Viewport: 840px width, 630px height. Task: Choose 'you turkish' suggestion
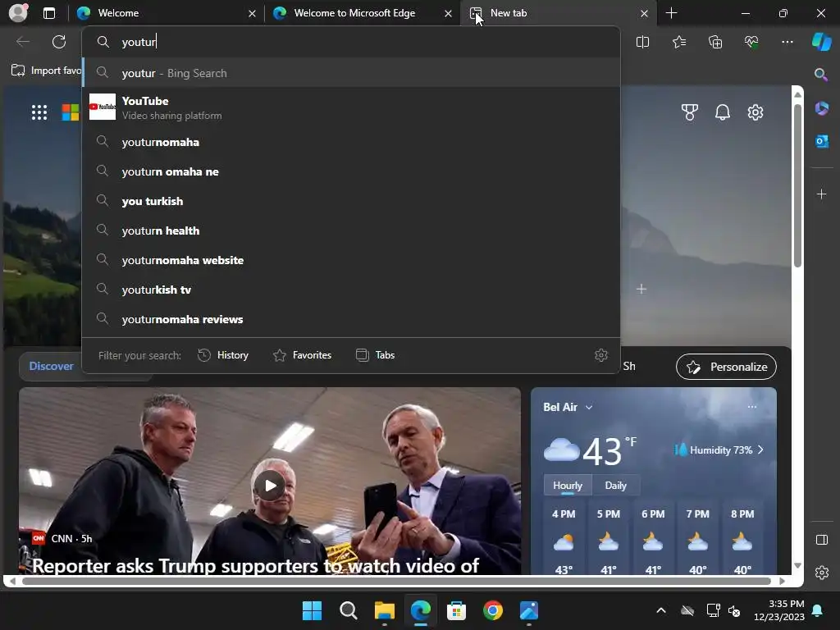pyautogui.click(x=351, y=201)
